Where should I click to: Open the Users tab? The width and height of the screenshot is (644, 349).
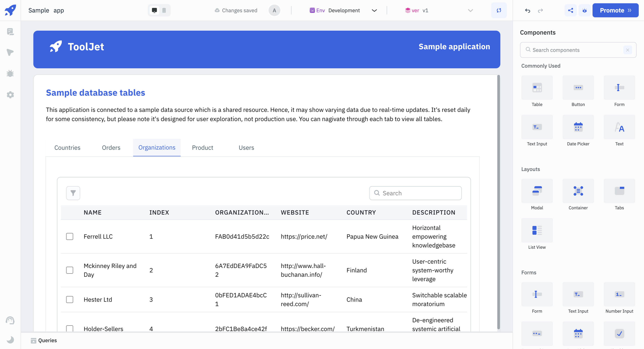click(246, 148)
